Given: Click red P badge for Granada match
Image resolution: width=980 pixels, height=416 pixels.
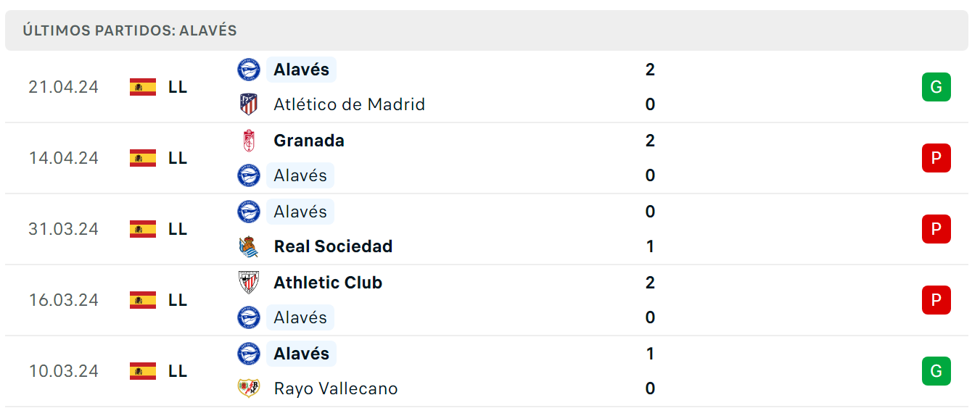Looking at the screenshot, I should (936, 158).
